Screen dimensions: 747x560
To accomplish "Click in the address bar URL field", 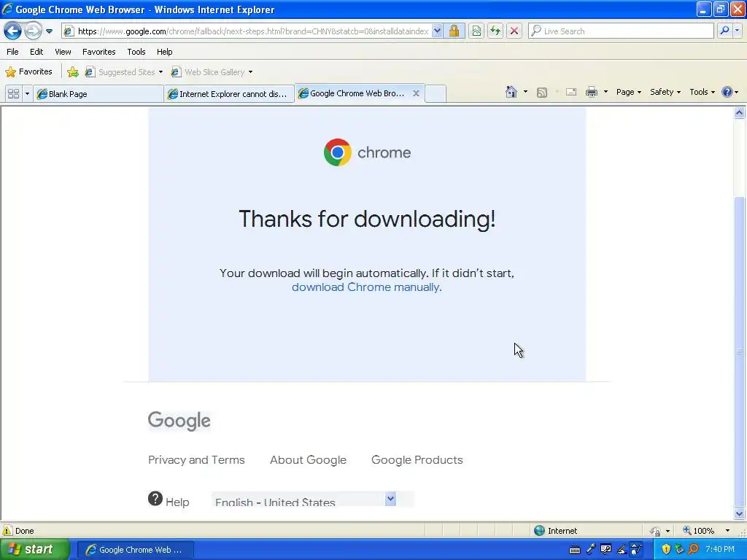I will 252,31.
